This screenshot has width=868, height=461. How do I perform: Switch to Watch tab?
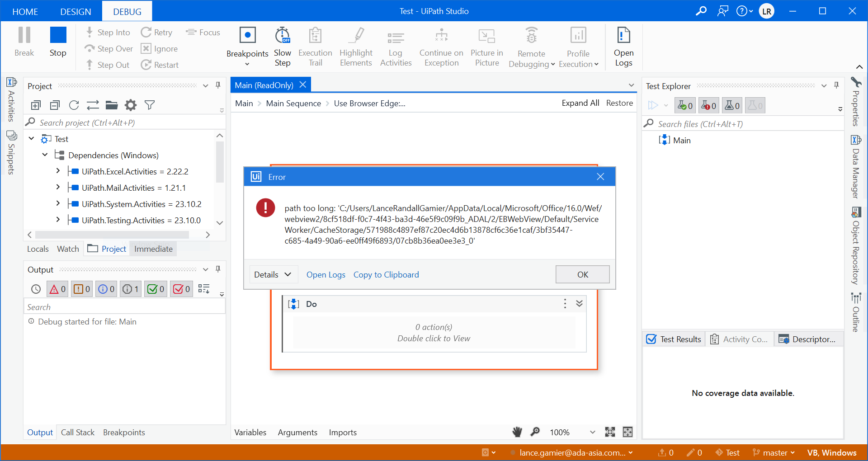point(68,249)
